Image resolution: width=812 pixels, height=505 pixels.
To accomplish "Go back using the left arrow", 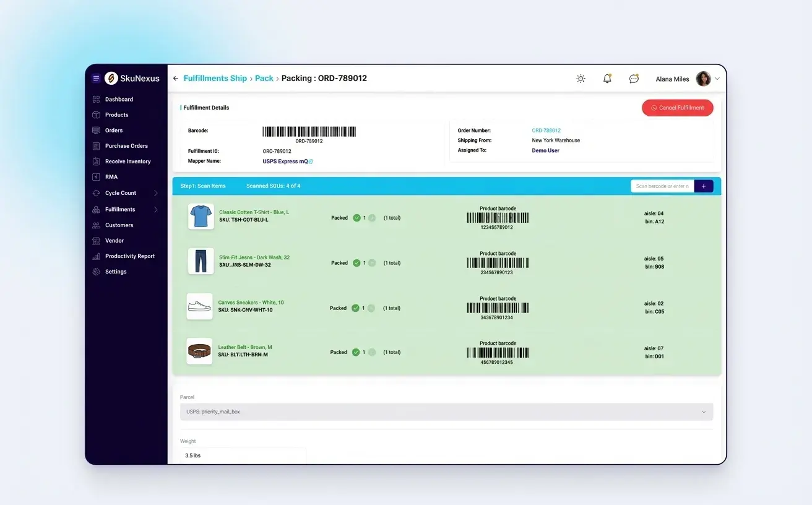I will click(x=175, y=78).
